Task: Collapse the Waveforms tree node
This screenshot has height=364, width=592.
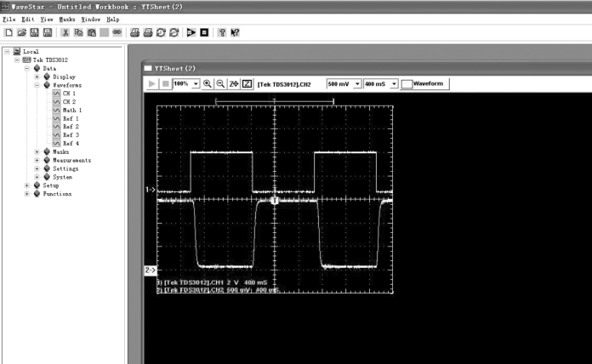Action: 37,85
